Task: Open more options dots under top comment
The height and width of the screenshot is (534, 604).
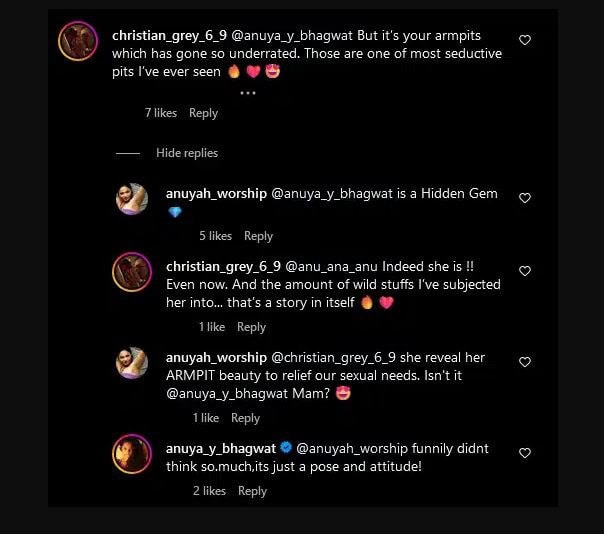Action: pos(248,93)
